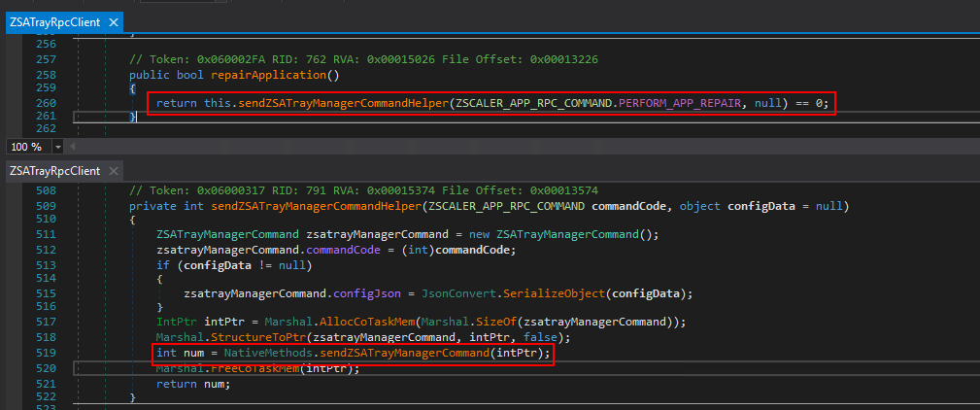Click the configJson field reference
Viewport: 980px width, 410px height.
coord(367,293)
